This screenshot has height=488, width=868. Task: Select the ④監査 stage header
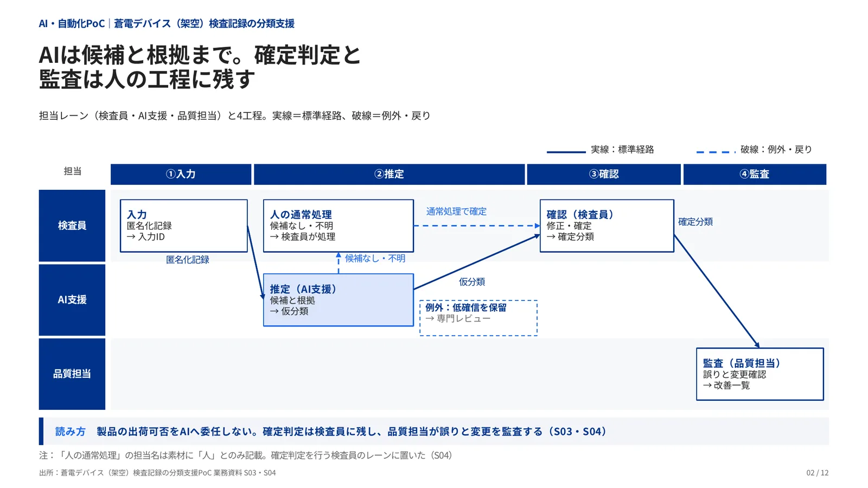pyautogui.click(x=755, y=174)
